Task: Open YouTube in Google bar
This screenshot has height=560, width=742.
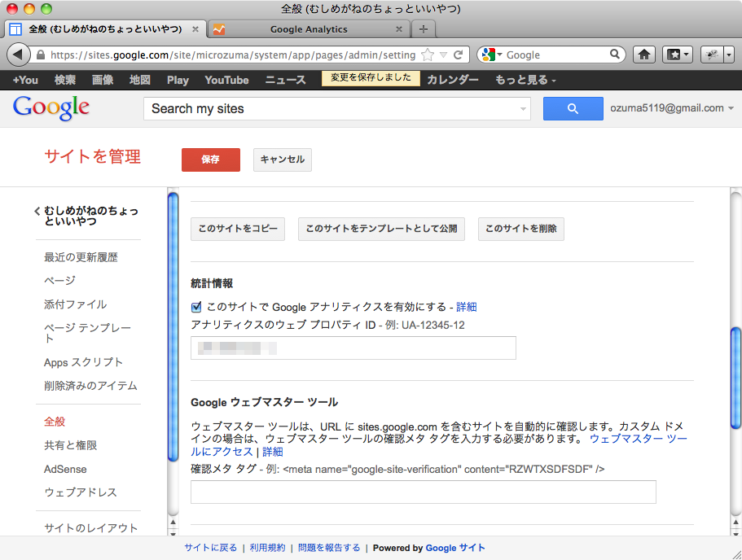Action: (226, 80)
